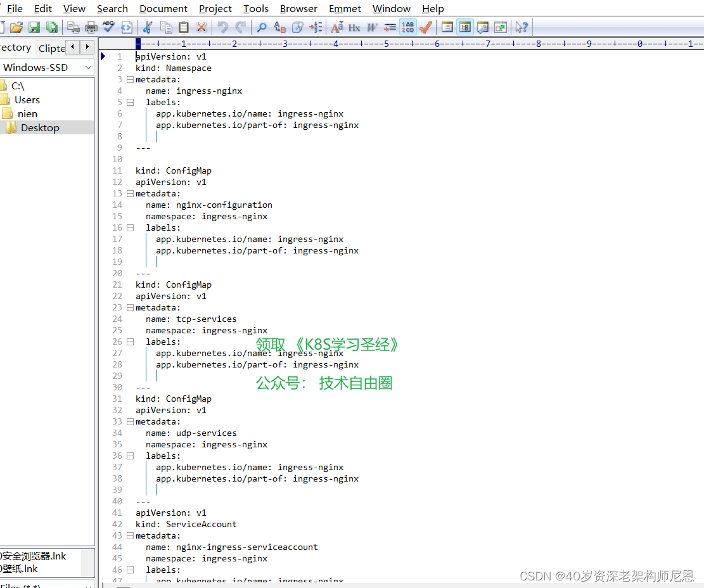This screenshot has height=588, width=704.
Task: Open the Set Font icon
Action: click(336, 27)
